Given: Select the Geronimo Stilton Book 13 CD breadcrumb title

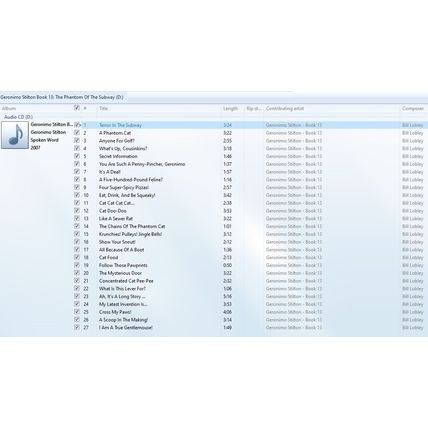Looking at the screenshot, I should 62,97.
